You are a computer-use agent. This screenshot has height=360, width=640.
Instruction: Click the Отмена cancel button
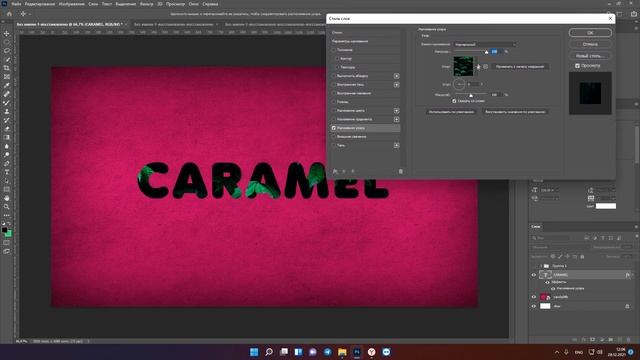click(590, 44)
